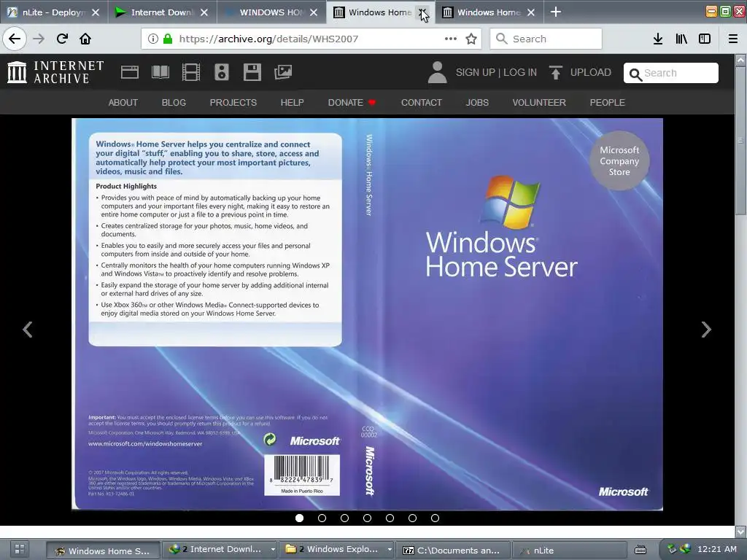The image size is (747, 560).
Task: Close the nLite - Deployment tab
Action: tap(96, 12)
